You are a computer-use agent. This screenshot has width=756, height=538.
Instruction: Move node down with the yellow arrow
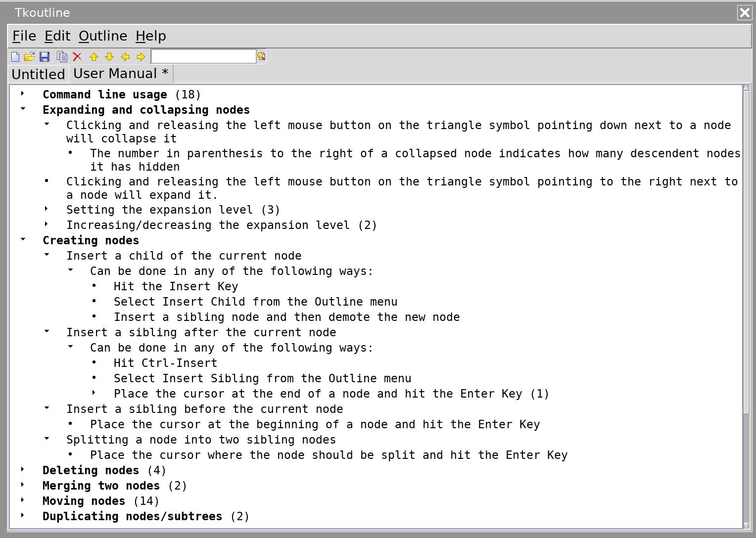click(109, 57)
